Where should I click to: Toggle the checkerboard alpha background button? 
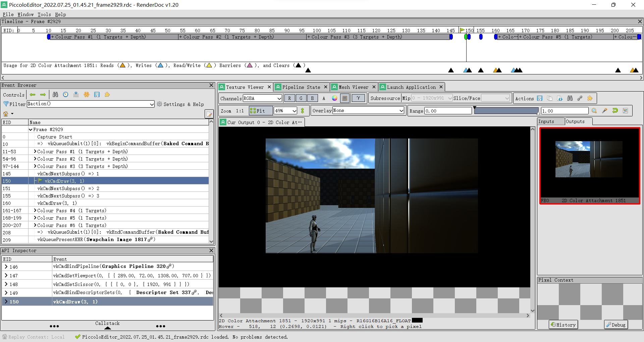(x=345, y=98)
